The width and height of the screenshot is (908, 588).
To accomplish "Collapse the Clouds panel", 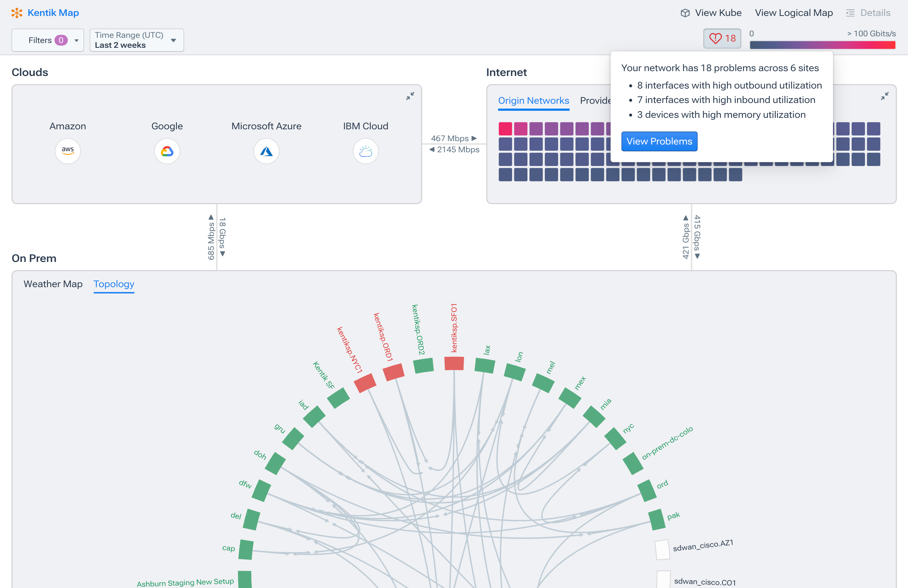I will click(x=410, y=96).
